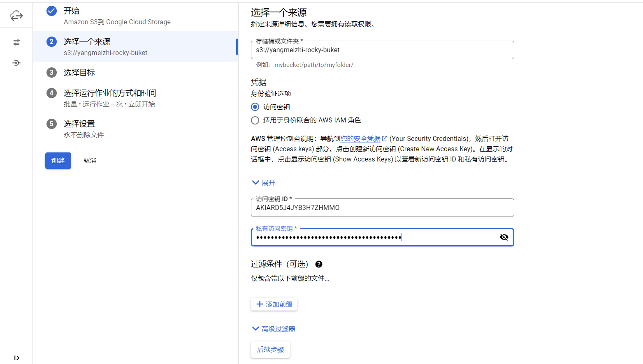This screenshot has height=364, width=643.
Task: Click the 取消 button
Action: [90, 161]
